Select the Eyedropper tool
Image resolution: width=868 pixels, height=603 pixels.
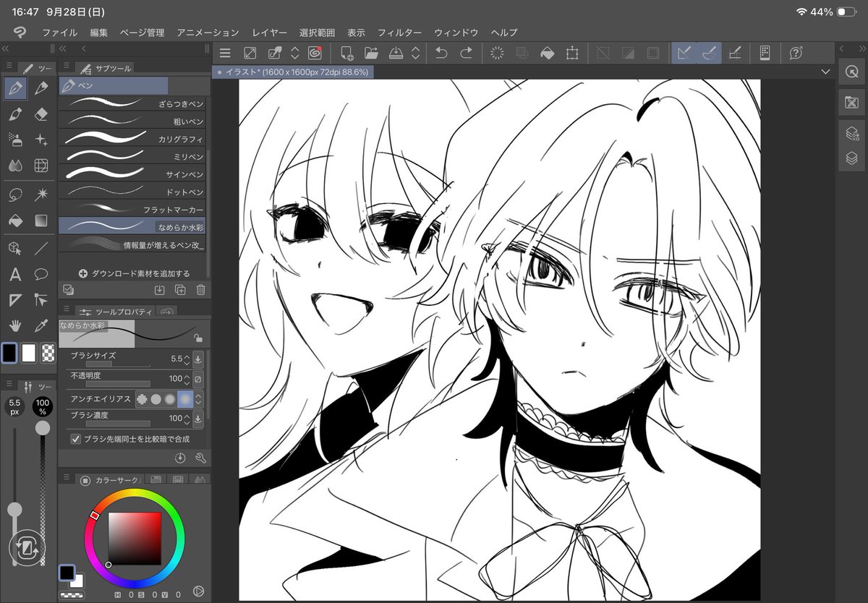(41, 326)
